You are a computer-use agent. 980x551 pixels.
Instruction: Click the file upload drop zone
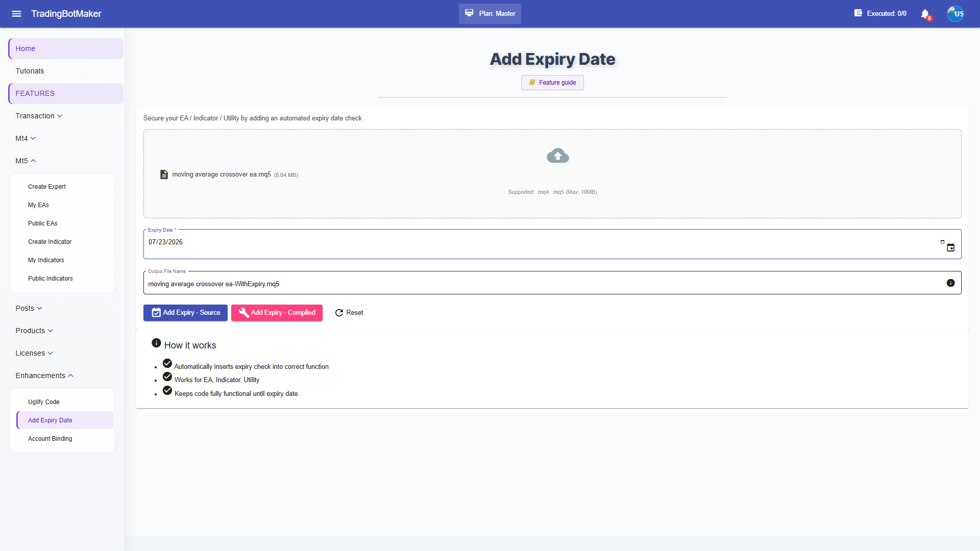(x=552, y=174)
